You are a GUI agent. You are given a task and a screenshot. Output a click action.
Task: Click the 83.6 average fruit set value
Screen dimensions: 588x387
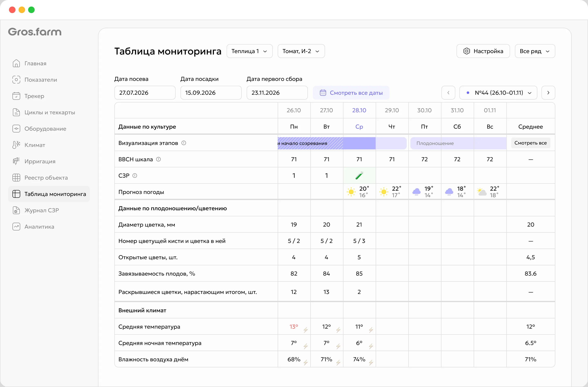coord(530,273)
